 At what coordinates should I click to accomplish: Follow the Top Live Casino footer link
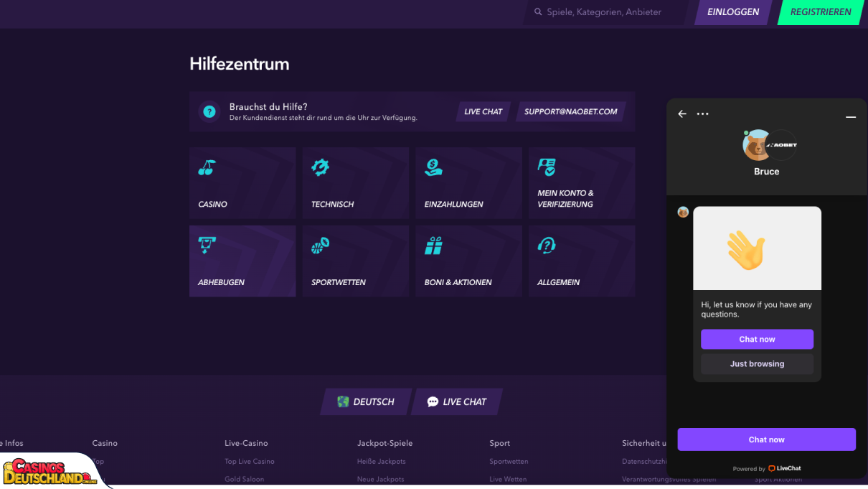pos(250,461)
